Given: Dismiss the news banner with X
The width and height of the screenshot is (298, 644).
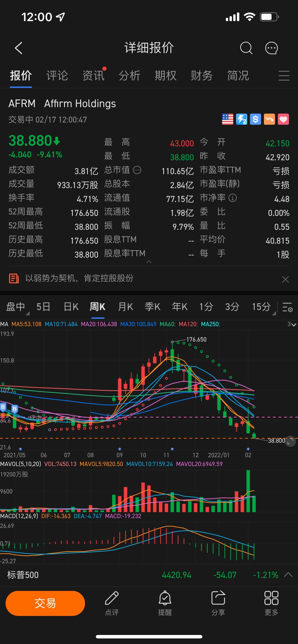Looking at the screenshot, I should tap(285, 279).
